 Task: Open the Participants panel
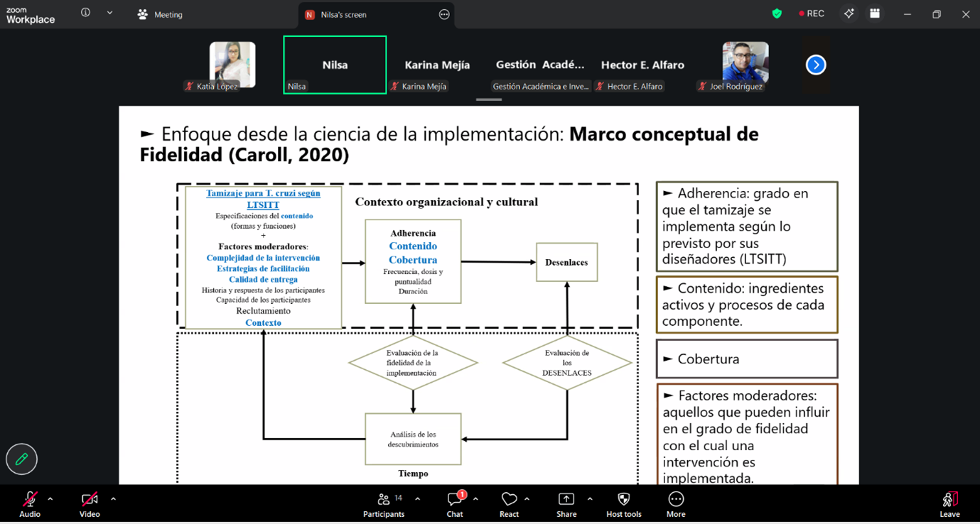tap(384, 504)
